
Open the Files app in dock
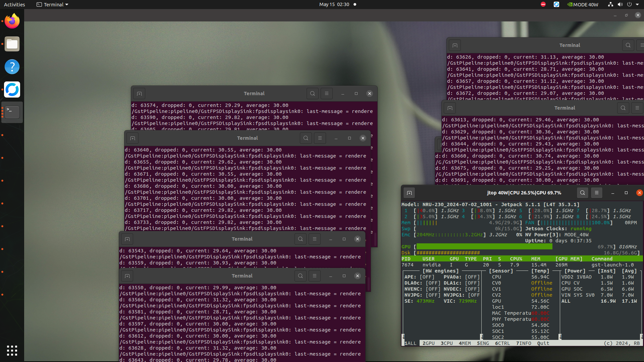point(12,44)
